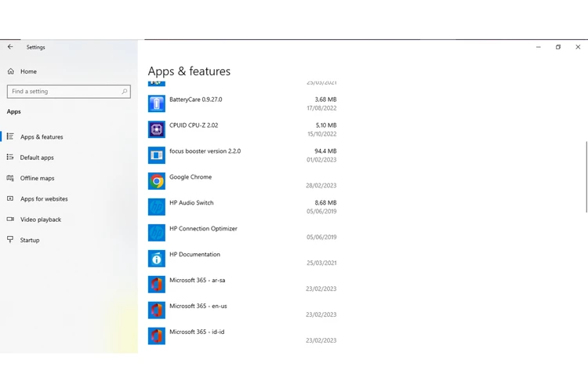This screenshot has height=392, width=588.
Task: Select the HP Audio Switch icon
Action: 157,207
